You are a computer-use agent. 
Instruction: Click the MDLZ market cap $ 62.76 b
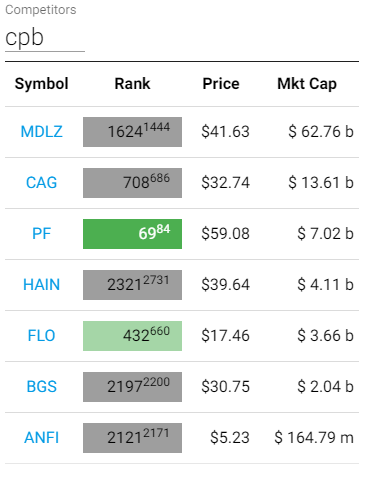pyautogui.click(x=321, y=132)
